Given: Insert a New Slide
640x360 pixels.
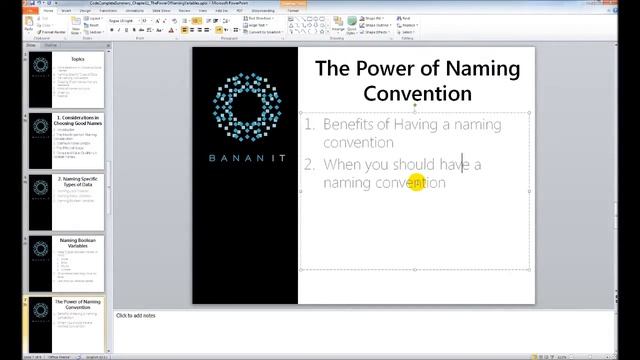Looking at the screenshot, I should 76,25.
